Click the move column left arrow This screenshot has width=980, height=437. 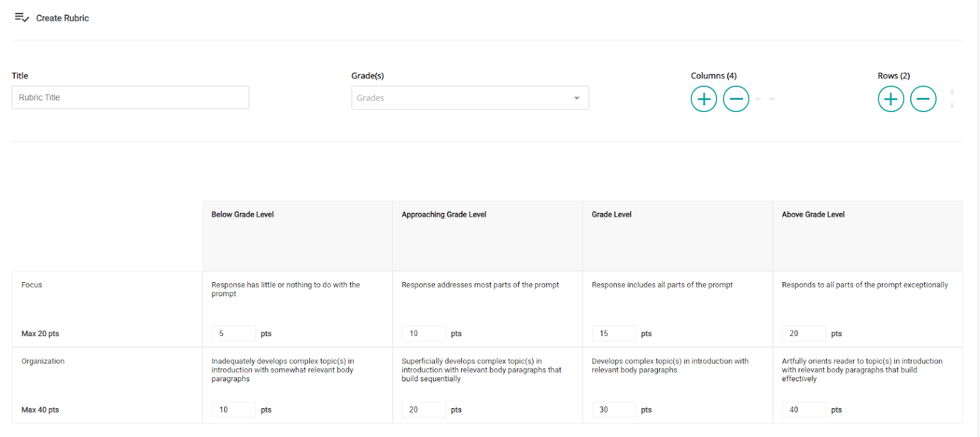(758, 99)
